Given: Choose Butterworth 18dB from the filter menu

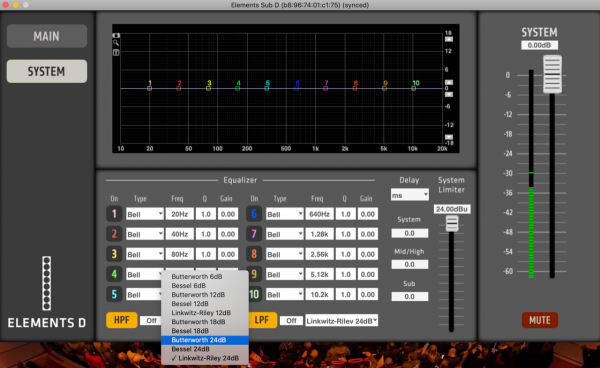Looking at the screenshot, I should point(205,322).
